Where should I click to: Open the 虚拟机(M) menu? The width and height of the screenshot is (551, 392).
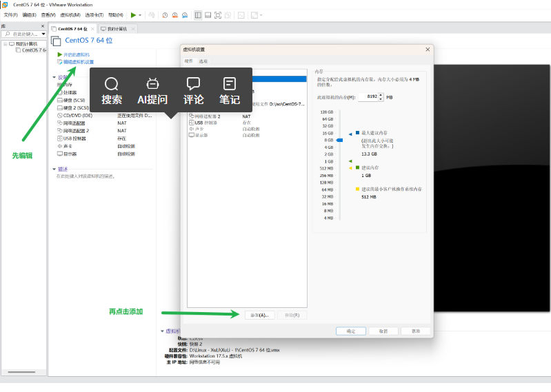(x=70, y=14)
